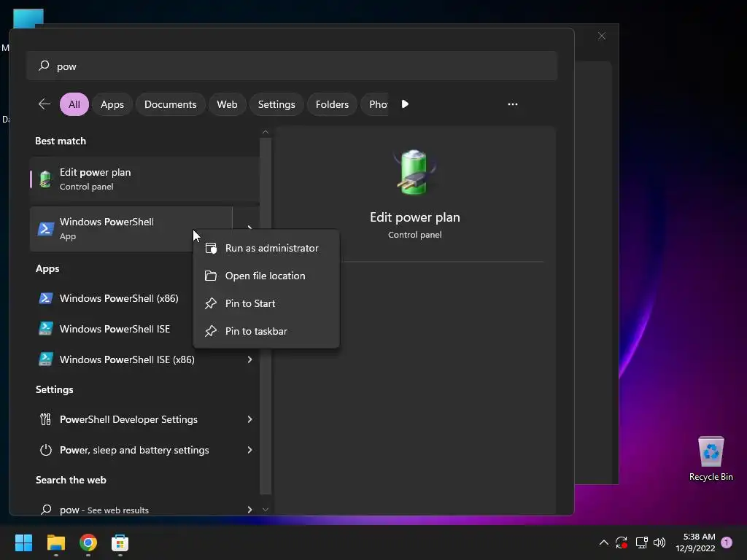
Task: Click the Windows PowerShell ISE icon
Action: coord(46,329)
